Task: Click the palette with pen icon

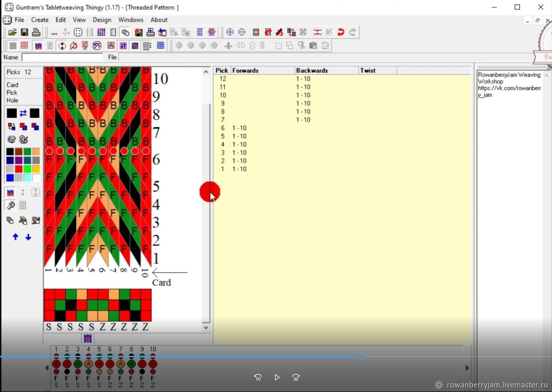Action: (23, 139)
